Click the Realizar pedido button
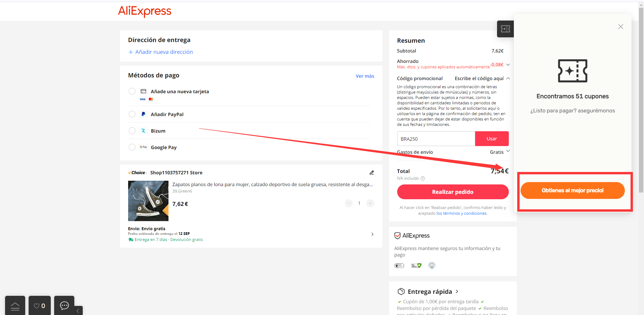 (453, 192)
